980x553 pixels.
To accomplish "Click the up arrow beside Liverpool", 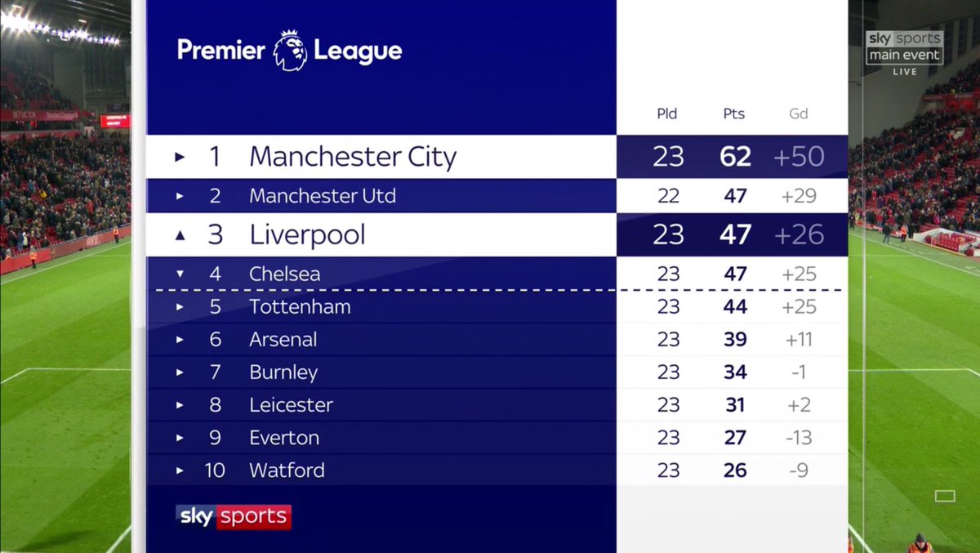I will (x=180, y=235).
